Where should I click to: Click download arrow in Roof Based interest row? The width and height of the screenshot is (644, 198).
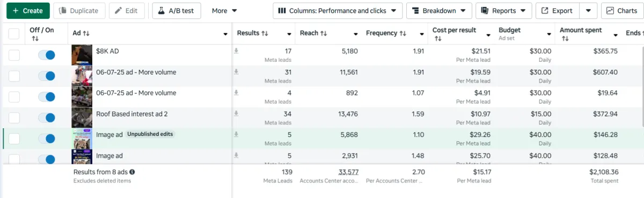pos(236,114)
